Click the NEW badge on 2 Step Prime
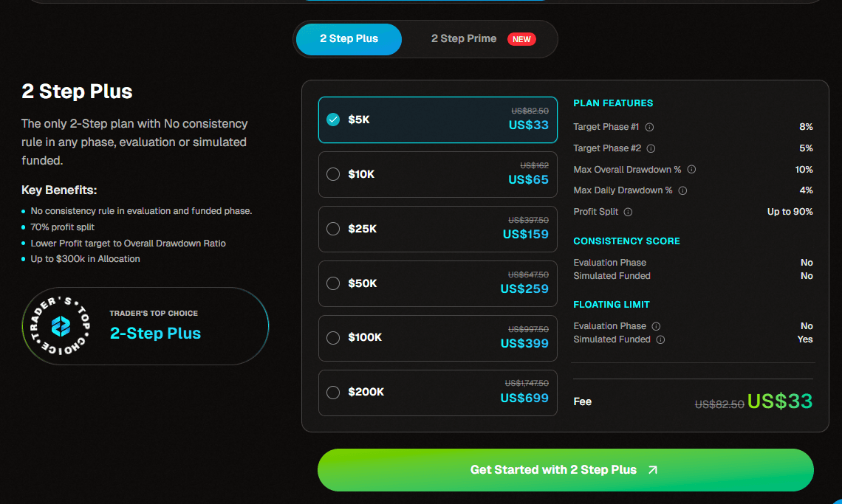 click(x=521, y=39)
